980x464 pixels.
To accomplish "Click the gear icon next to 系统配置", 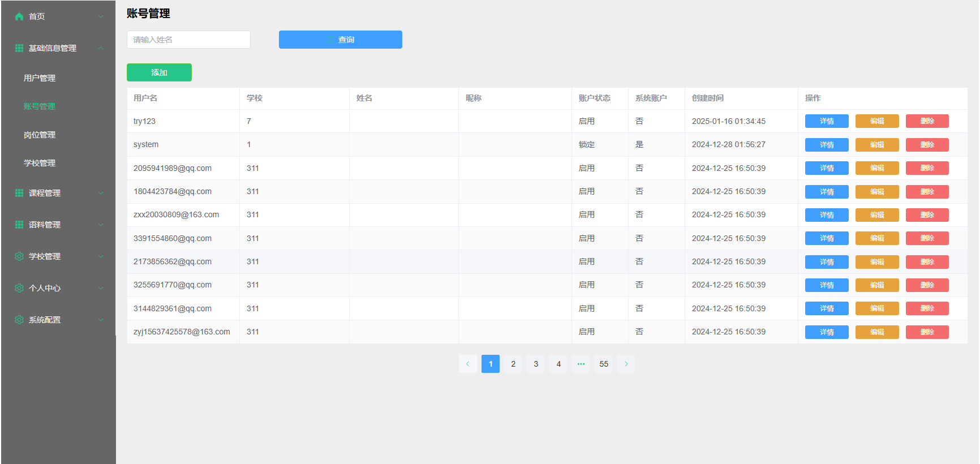I will pyautogui.click(x=19, y=320).
